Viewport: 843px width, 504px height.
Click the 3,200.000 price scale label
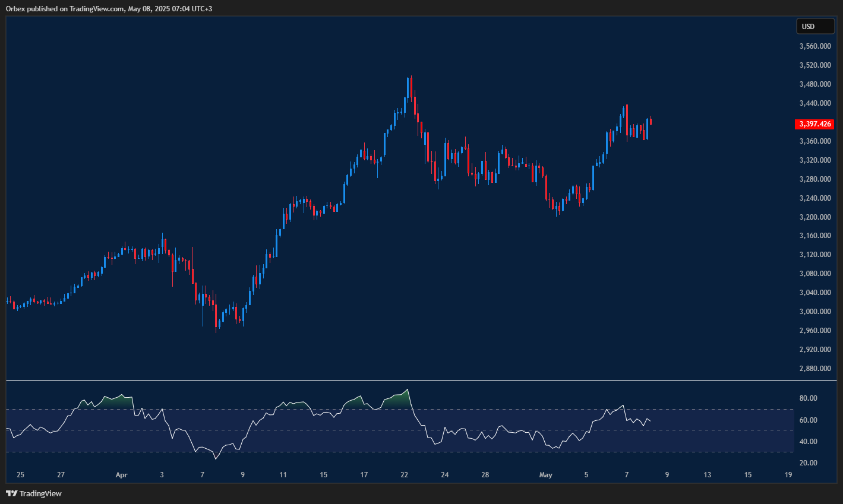coord(814,217)
